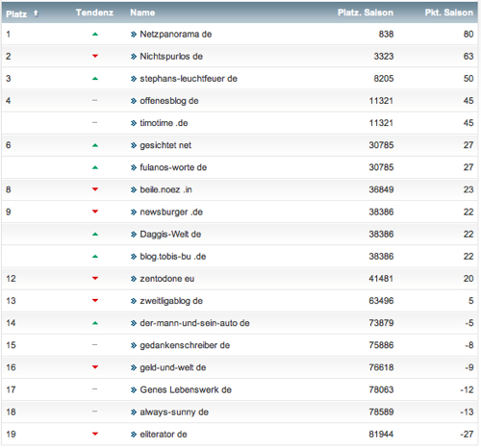Click neutral dash icon in gedankenschreiber row

(94, 345)
